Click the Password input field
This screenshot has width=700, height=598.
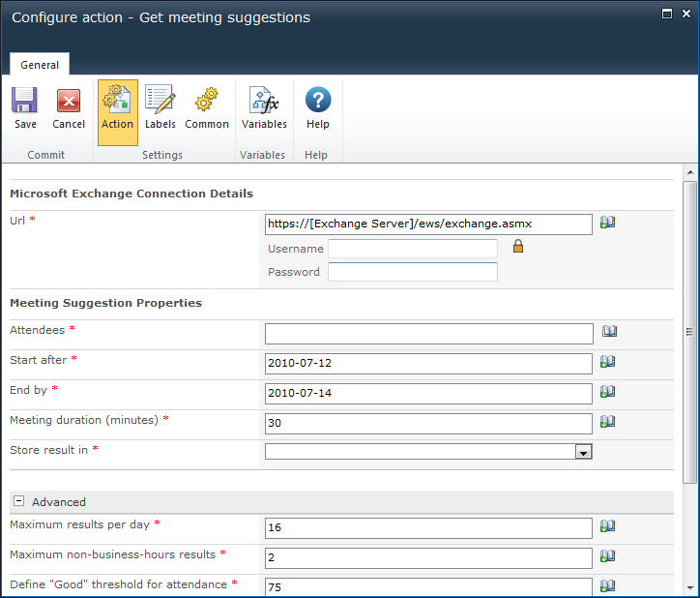(x=413, y=272)
